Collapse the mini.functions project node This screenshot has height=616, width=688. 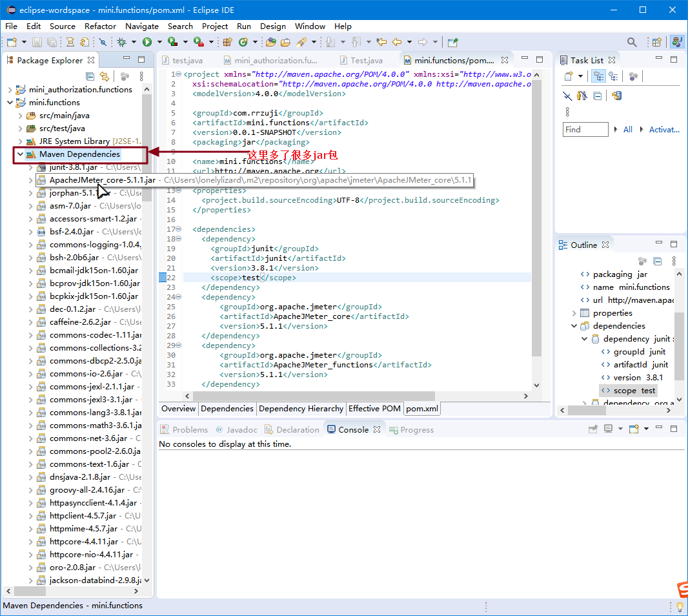pos(10,102)
